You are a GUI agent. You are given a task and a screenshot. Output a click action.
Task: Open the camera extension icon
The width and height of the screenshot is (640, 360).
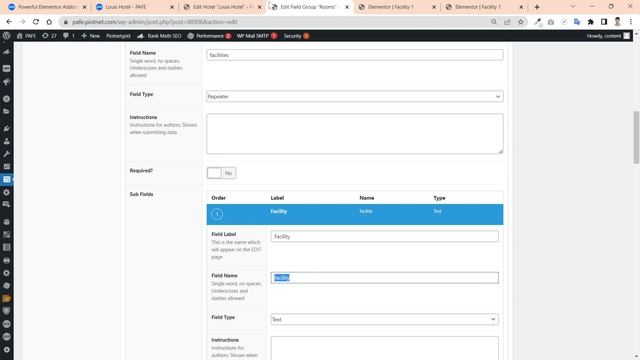(x=551, y=22)
